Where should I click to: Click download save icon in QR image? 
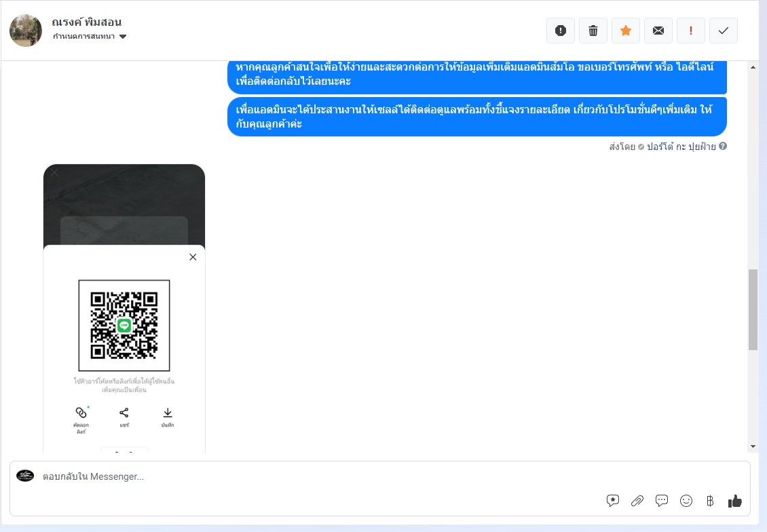pyautogui.click(x=167, y=413)
